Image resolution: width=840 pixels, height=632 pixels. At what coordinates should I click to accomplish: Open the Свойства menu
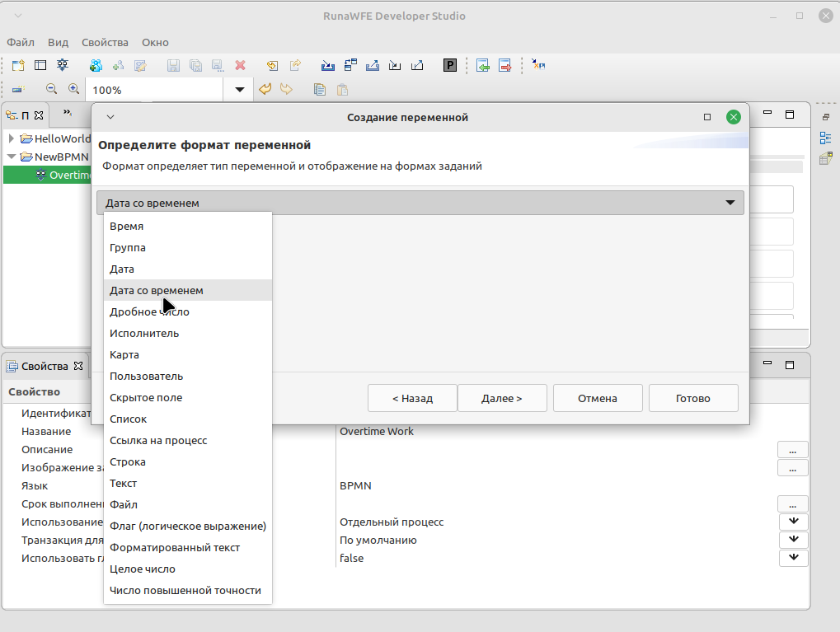[x=105, y=42]
